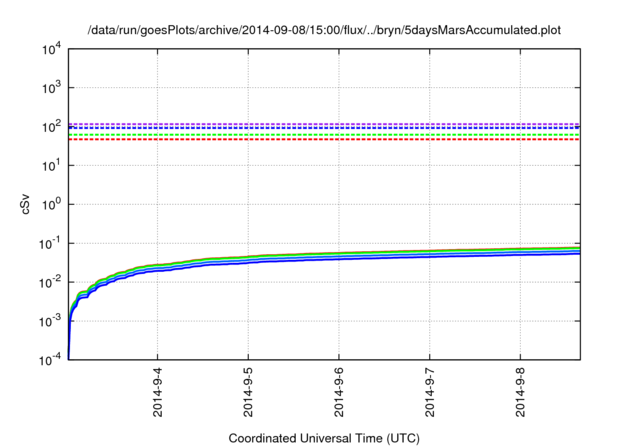Click the red dashed threshold line
This screenshot has width=640, height=448.
tap(324, 140)
